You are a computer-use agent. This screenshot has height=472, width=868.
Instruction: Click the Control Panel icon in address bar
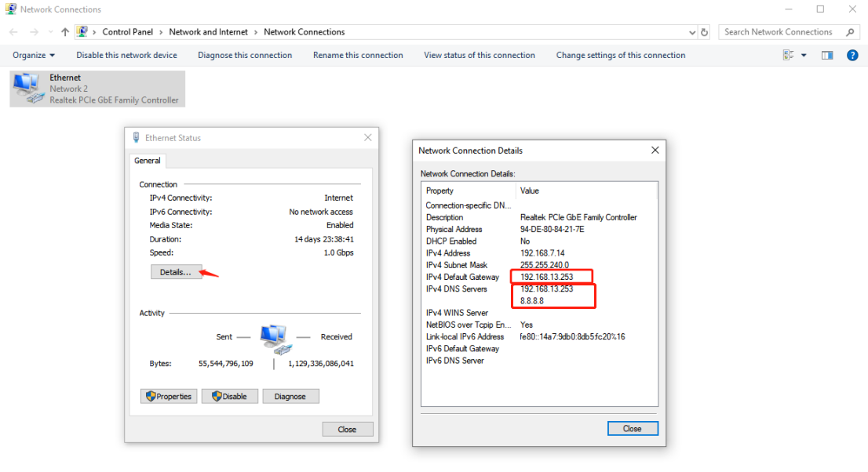(82, 31)
